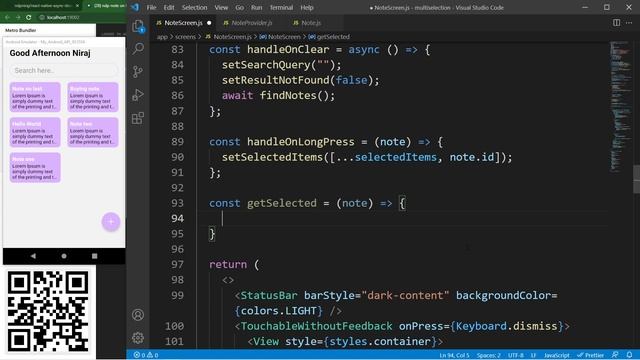Change language mode JavaScript in status bar
This screenshot has height=360, width=640.
click(557, 355)
